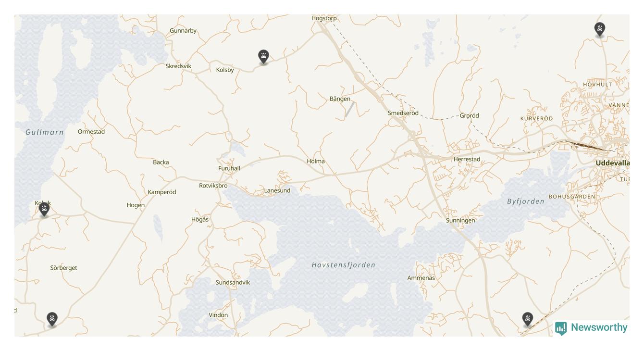This screenshot has height=351, width=644.
Task: Select the crash marker beside Newsworthy logo
Action: point(527,320)
